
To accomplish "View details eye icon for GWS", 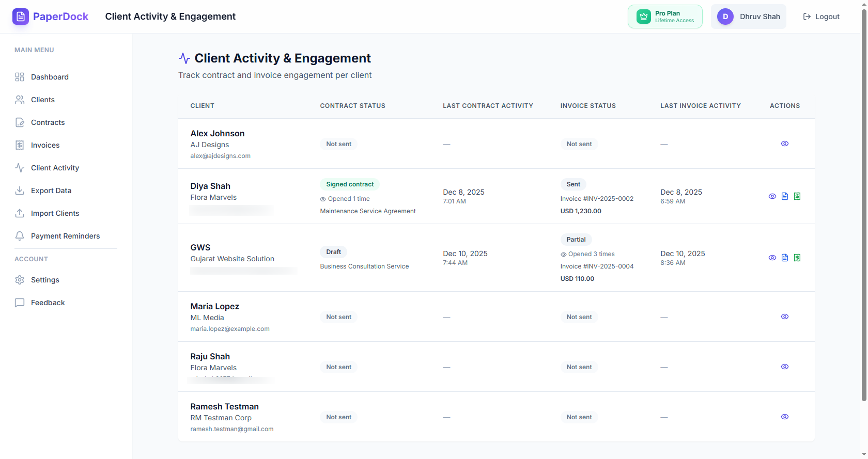I will coord(772,258).
